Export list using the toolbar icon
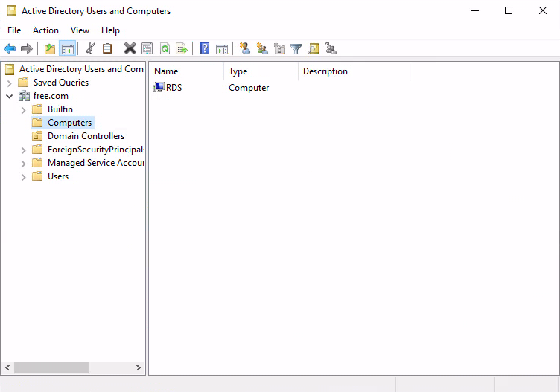The height and width of the screenshot is (392, 560). [182, 48]
